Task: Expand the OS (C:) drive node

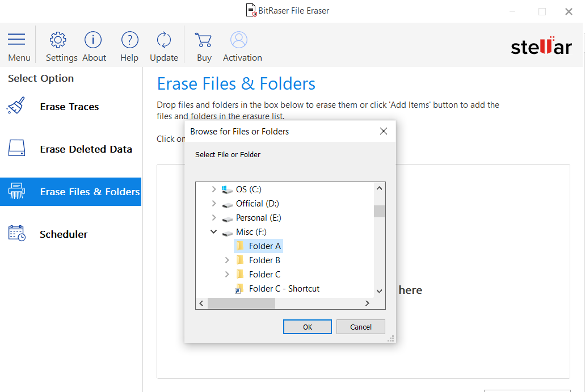Action: [x=214, y=189]
